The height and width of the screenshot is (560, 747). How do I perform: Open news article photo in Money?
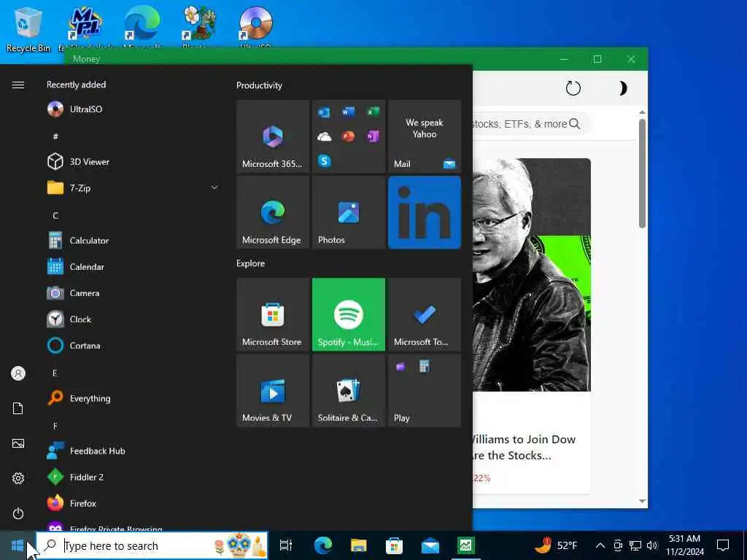pos(532,275)
